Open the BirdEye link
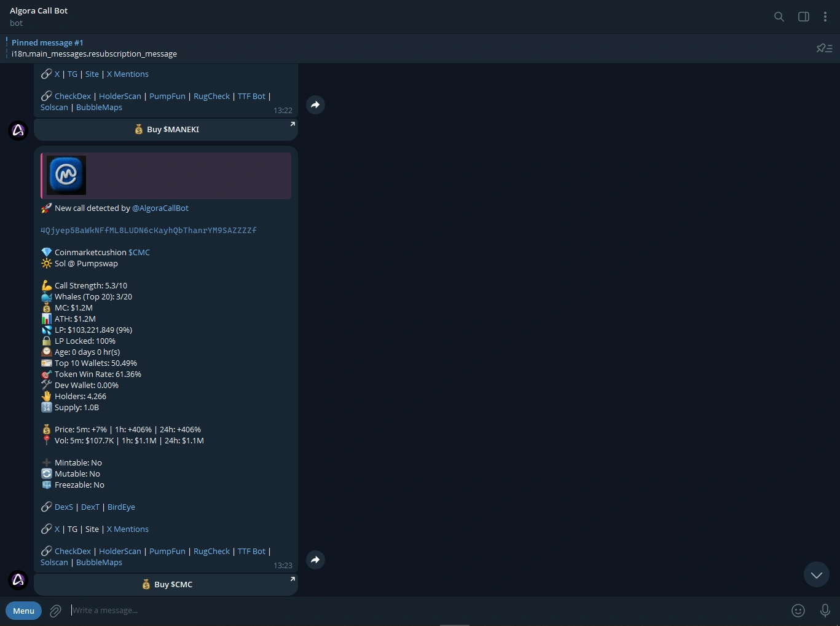This screenshot has width=840, height=626. pyautogui.click(x=121, y=507)
